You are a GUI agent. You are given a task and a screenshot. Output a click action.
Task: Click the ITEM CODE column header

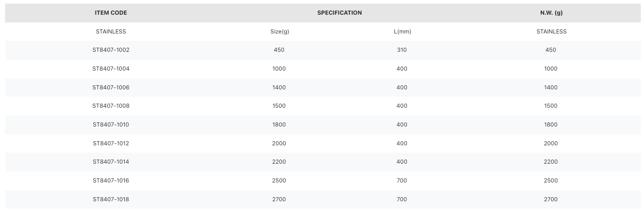pos(111,13)
